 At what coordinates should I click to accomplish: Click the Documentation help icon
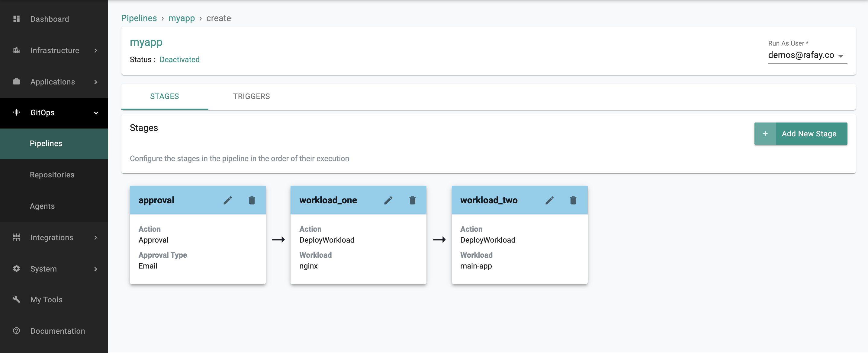[16, 331]
